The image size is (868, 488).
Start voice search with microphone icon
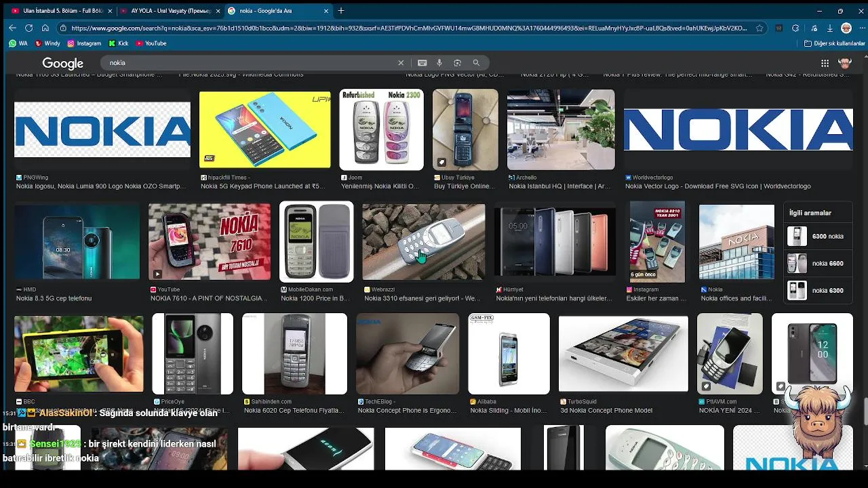[x=439, y=62]
